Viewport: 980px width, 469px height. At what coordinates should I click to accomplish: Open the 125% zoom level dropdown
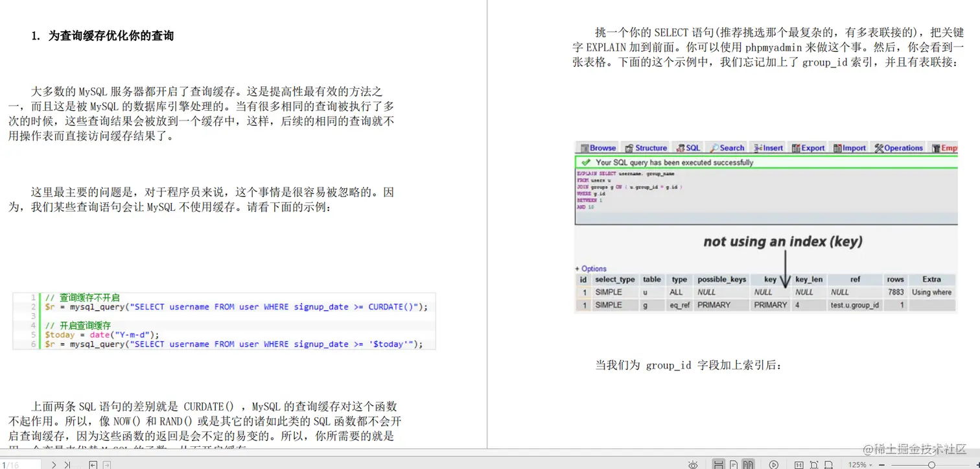click(x=862, y=464)
